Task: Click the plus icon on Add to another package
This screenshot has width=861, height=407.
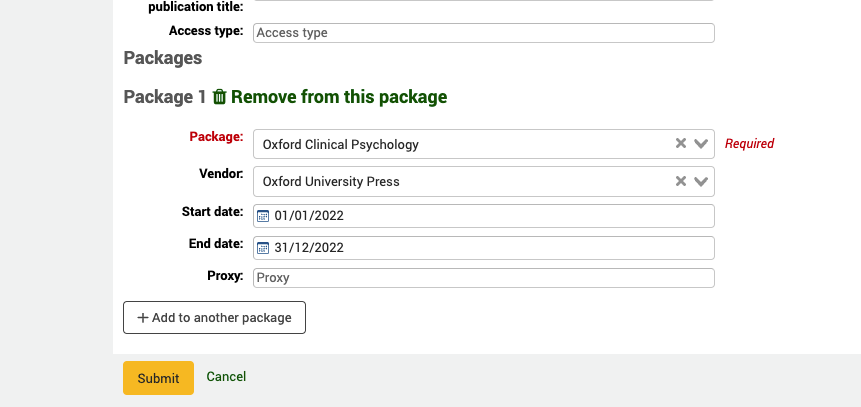Action: click(143, 318)
